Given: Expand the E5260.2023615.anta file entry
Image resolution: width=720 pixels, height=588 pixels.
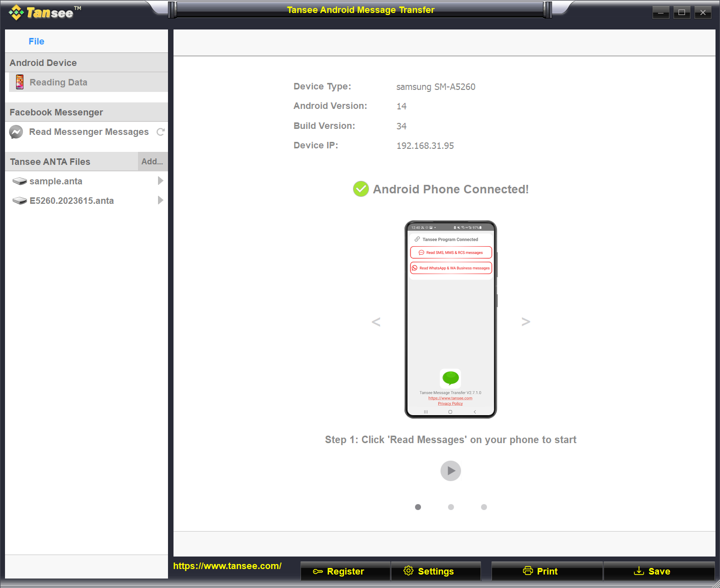Looking at the screenshot, I should pyautogui.click(x=160, y=200).
